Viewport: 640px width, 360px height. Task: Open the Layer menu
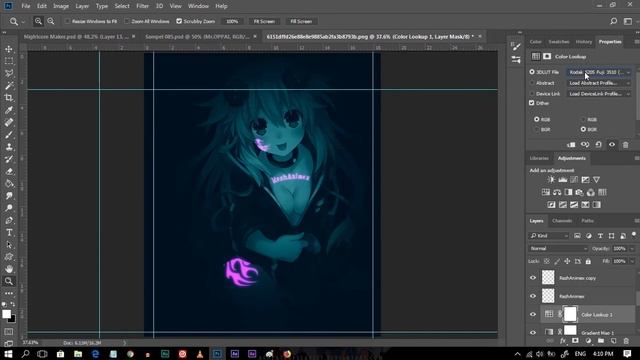(x=82, y=6)
